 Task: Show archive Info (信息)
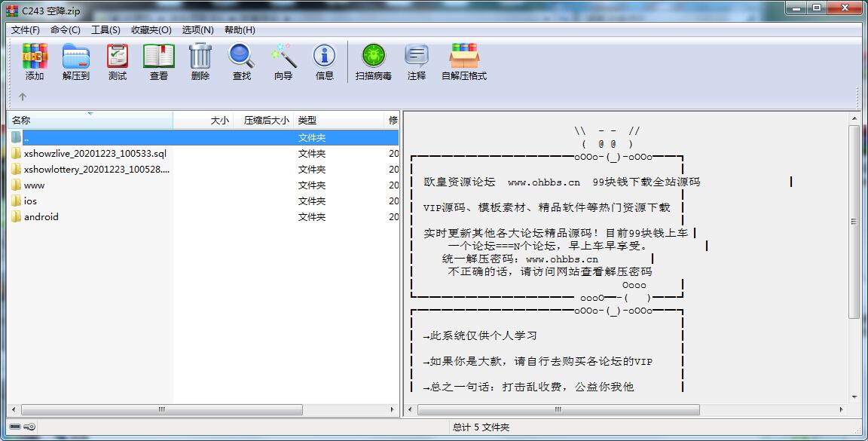[325, 62]
